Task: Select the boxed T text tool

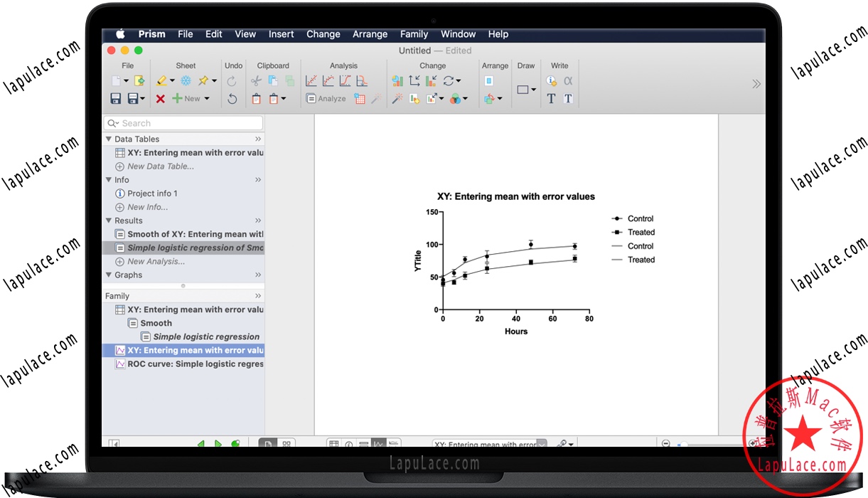Action: tap(568, 99)
